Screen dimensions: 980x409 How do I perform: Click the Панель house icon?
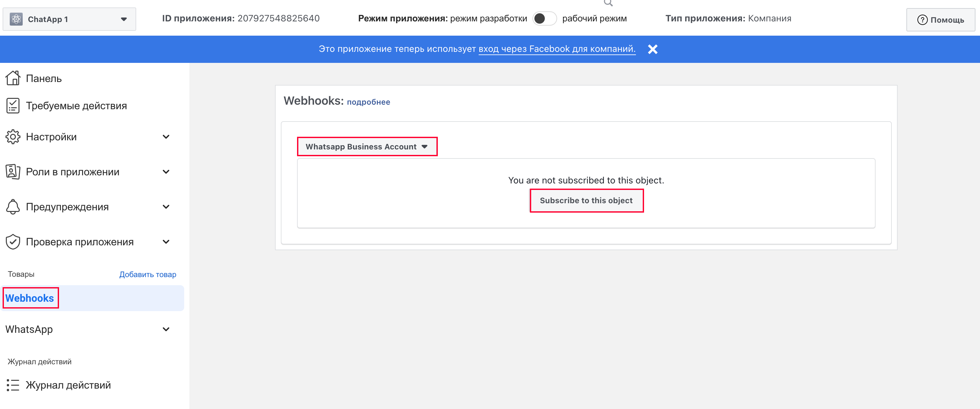click(13, 78)
